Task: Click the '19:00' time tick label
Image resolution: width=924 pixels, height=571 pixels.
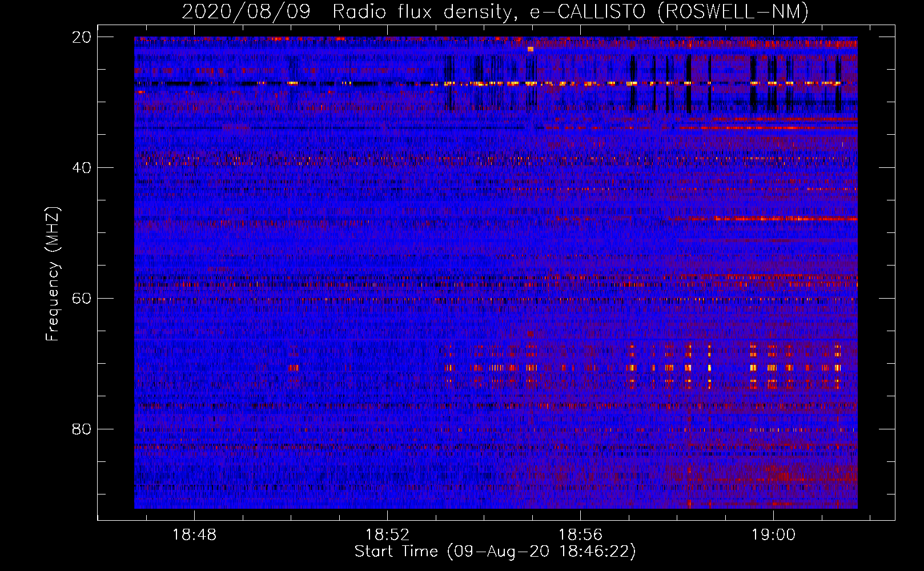Action: pos(773,535)
